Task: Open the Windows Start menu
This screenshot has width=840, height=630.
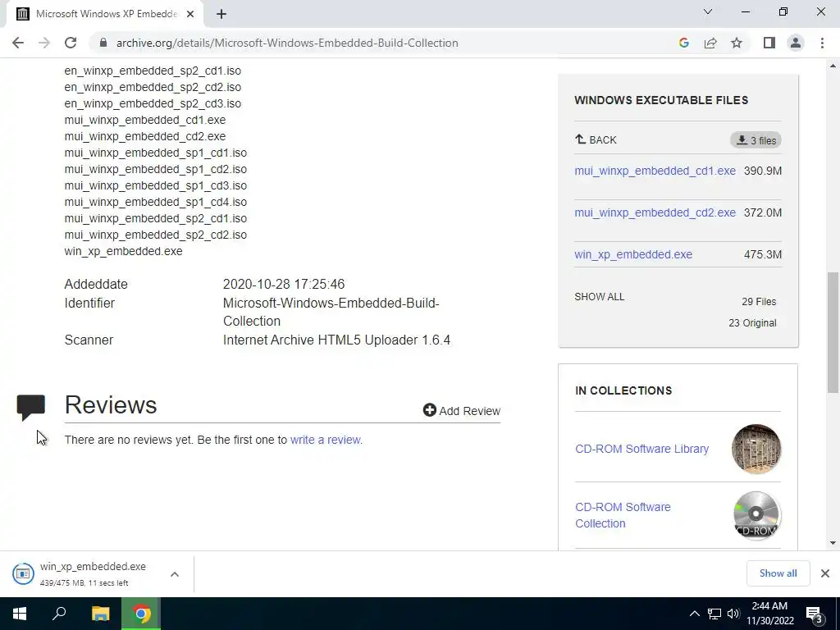Action: click(20, 614)
